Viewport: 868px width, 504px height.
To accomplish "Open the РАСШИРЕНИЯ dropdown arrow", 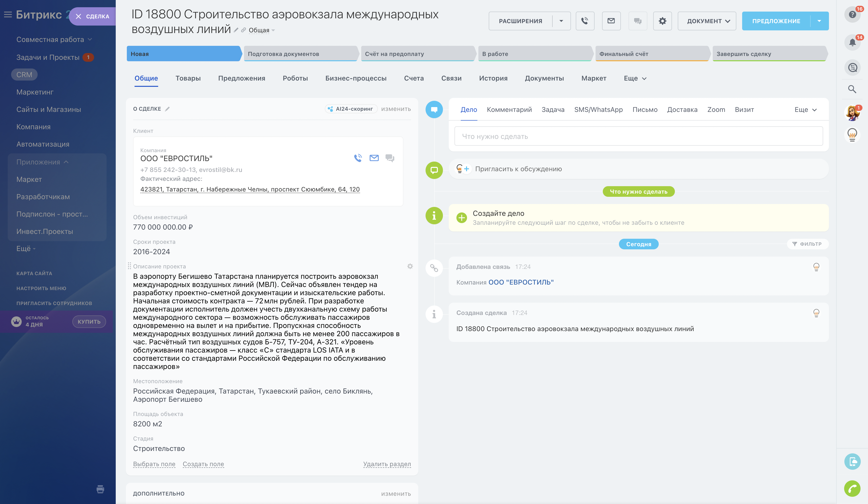I will 562,21.
